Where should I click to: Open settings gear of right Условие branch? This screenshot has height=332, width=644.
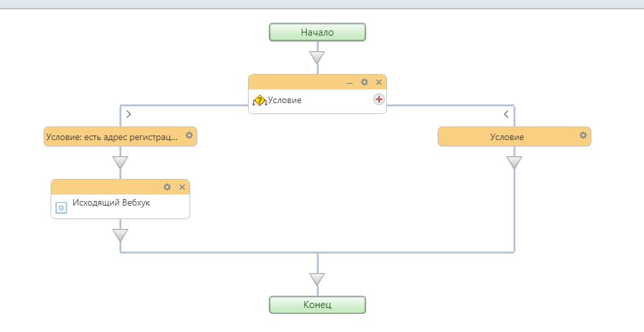(x=583, y=136)
